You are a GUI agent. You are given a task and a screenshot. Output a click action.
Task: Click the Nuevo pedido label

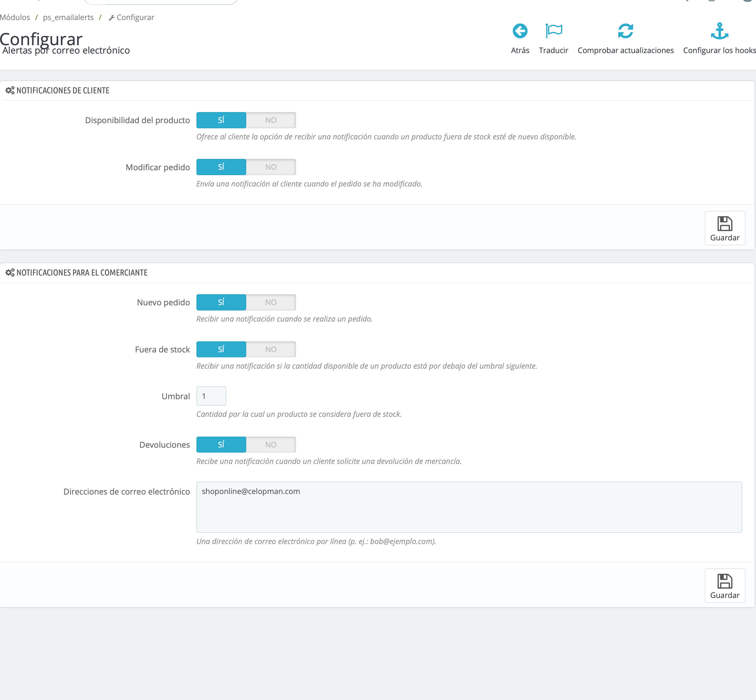[x=163, y=303]
